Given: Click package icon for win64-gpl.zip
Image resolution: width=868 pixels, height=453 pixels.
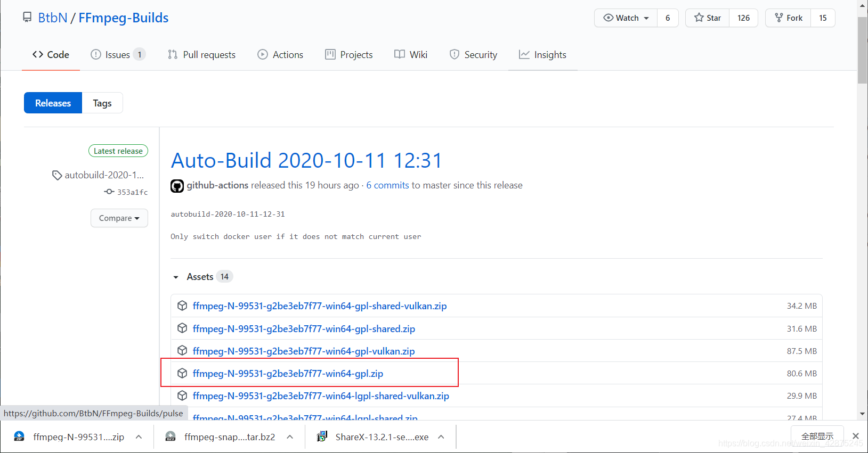Looking at the screenshot, I should [x=182, y=373].
